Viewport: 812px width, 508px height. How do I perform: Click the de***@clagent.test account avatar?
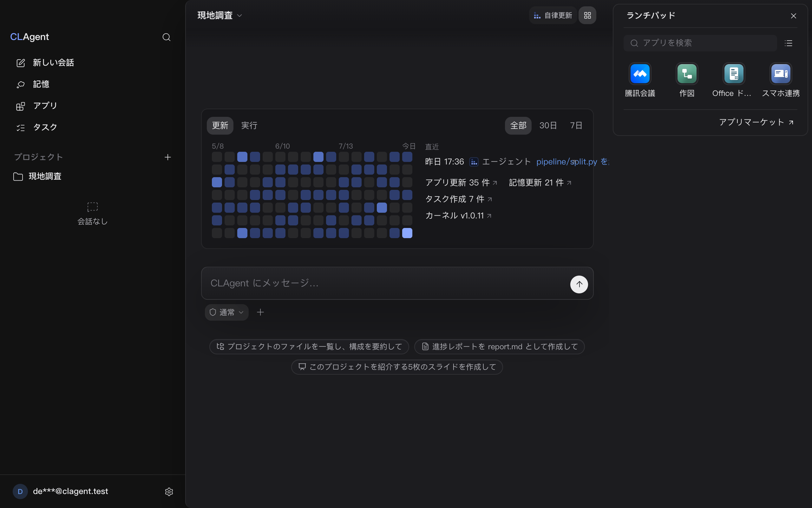click(x=20, y=491)
